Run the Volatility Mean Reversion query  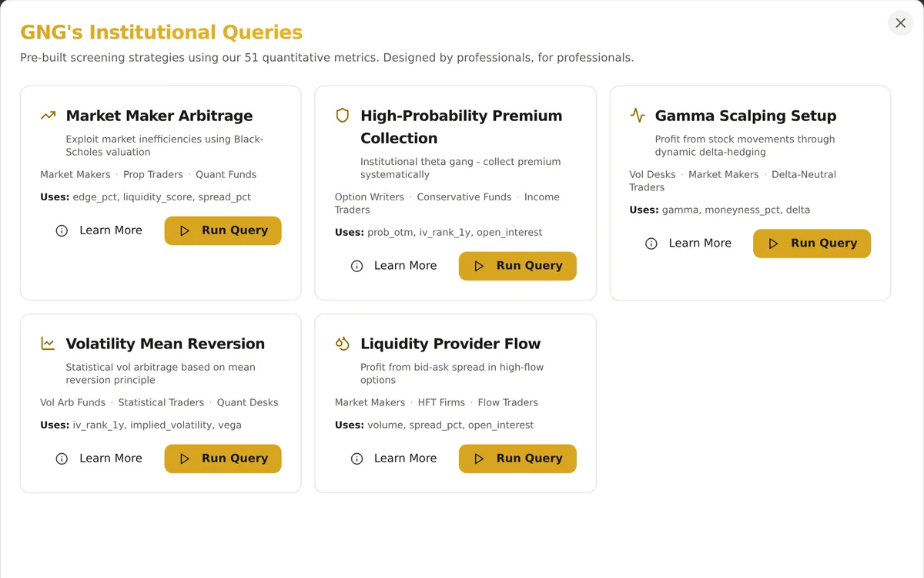[x=223, y=459]
